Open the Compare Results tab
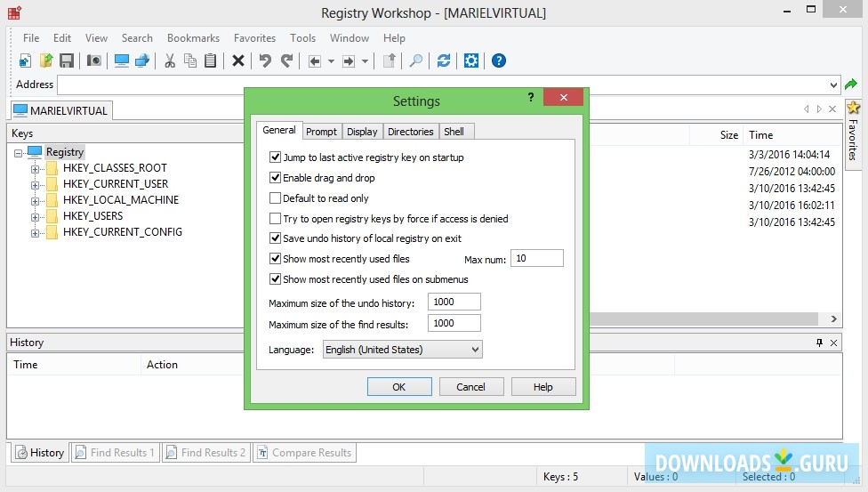 304,453
